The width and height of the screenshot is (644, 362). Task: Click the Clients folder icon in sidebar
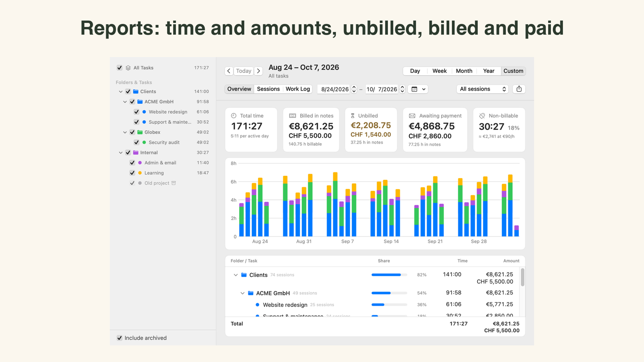[x=136, y=92]
